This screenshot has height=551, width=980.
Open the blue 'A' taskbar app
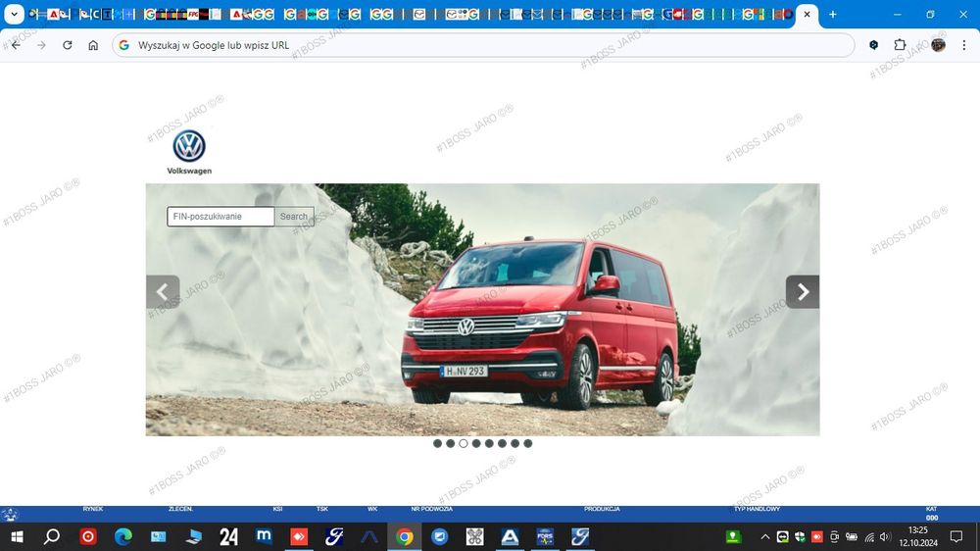click(x=510, y=536)
